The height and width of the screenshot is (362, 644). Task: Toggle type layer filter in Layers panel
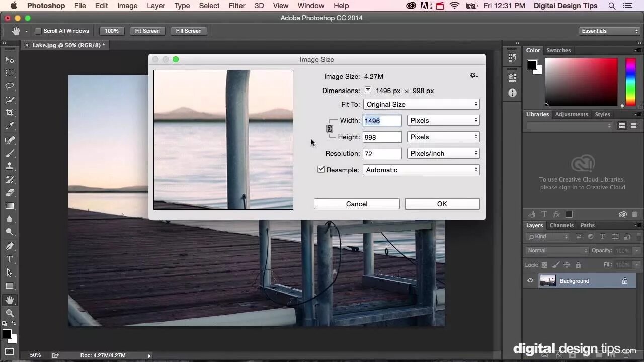coord(603,237)
